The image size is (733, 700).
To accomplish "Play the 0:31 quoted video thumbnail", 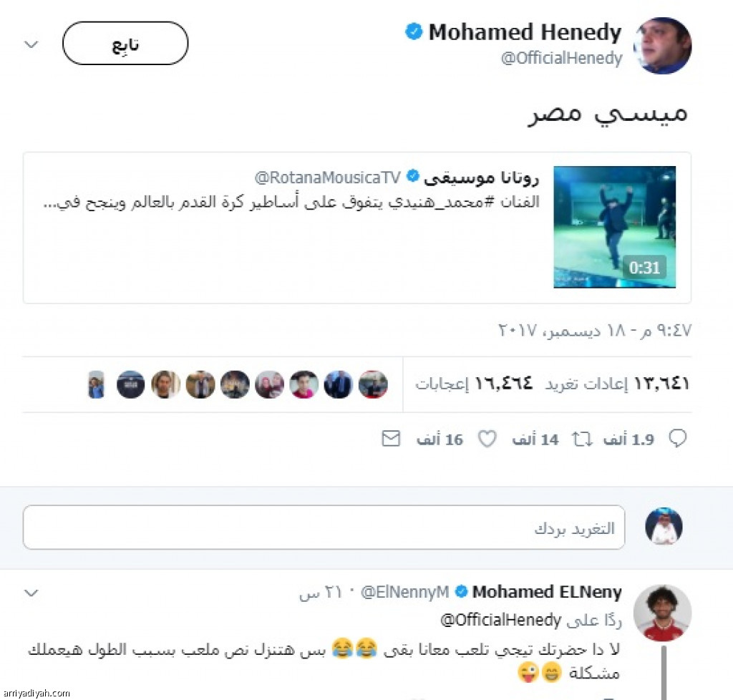I will point(614,227).
